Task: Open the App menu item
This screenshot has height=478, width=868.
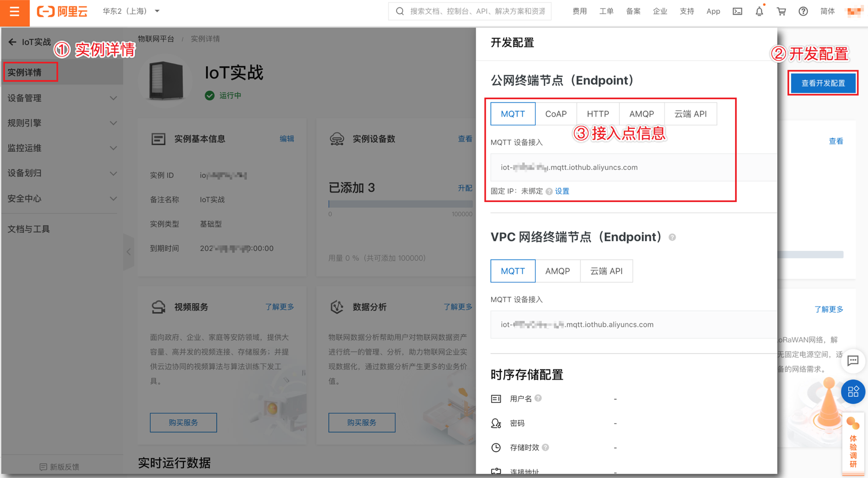Action: tap(713, 11)
